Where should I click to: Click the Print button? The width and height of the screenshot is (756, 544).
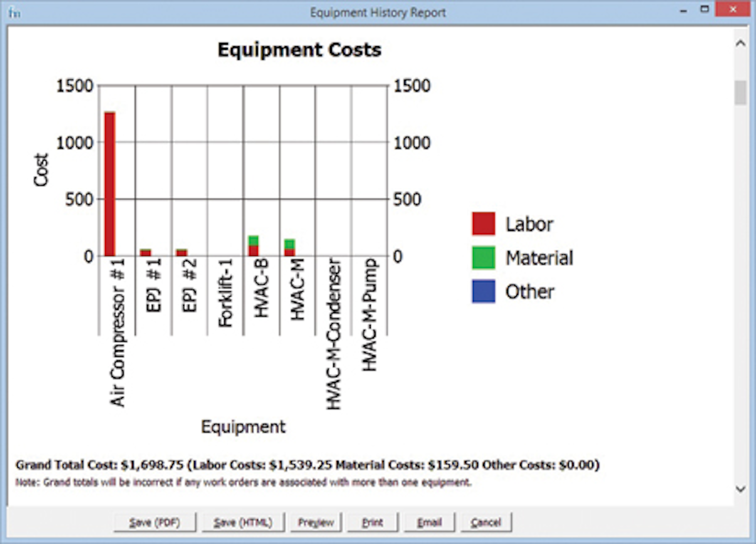tap(372, 522)
